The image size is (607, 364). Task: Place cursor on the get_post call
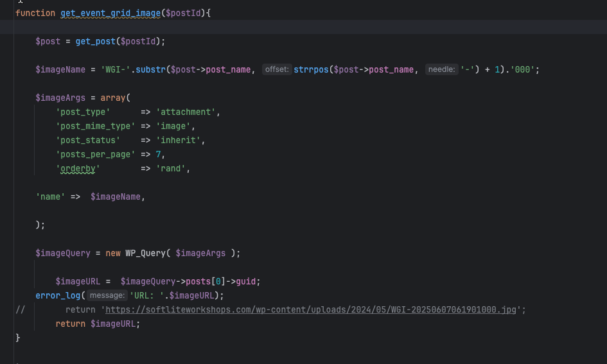[95, 41]
